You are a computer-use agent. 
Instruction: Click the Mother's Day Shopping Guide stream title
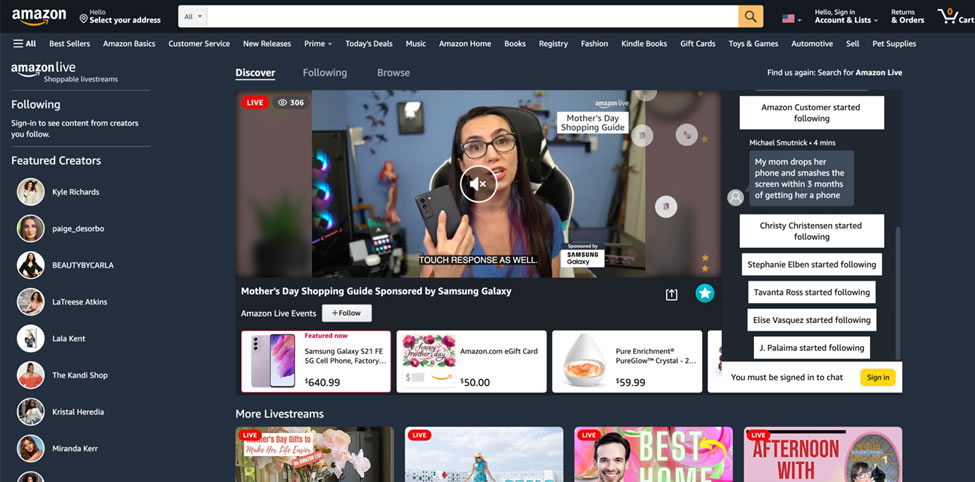point(376,291)
